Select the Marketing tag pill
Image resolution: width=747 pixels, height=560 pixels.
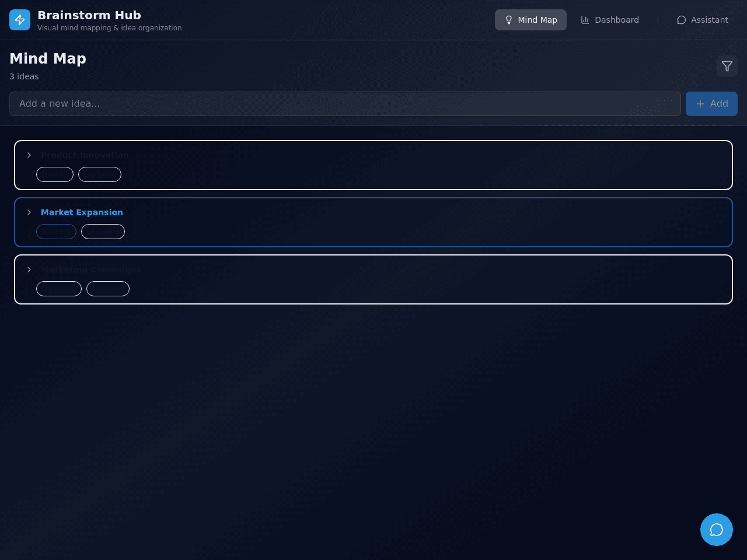[59, 289]
